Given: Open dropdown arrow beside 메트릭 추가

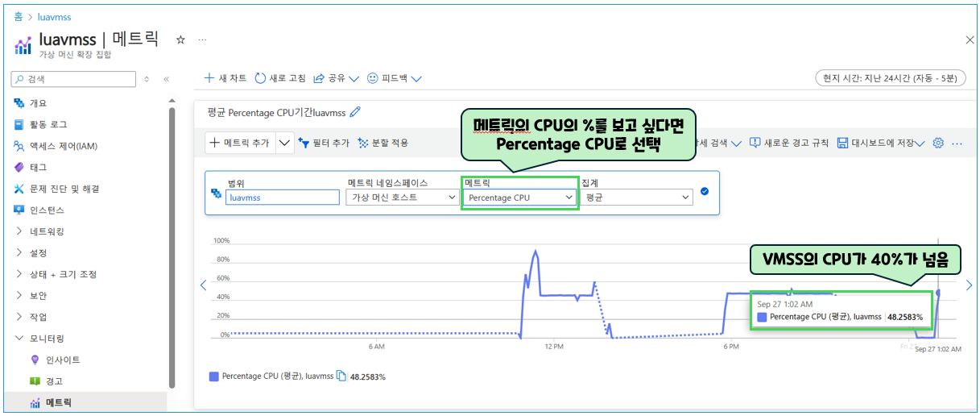Looking at the screenshot, I should click(285, 143).
